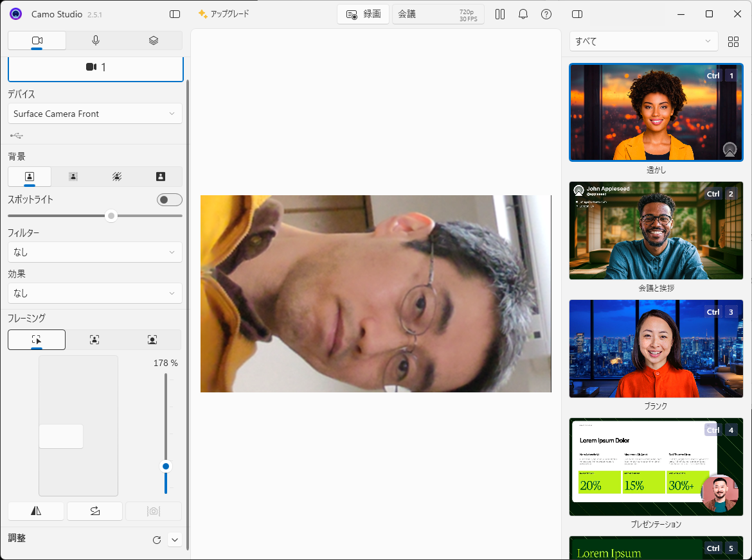Open the overlays layers tab
This screenshot has width=752, height=560.
click(x=153, y=40)
